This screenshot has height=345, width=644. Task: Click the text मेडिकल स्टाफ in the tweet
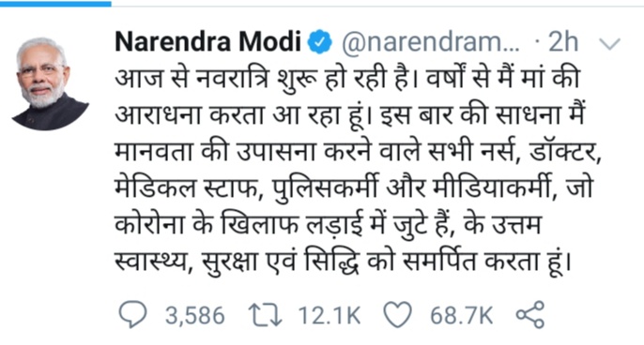coord(189,187)
